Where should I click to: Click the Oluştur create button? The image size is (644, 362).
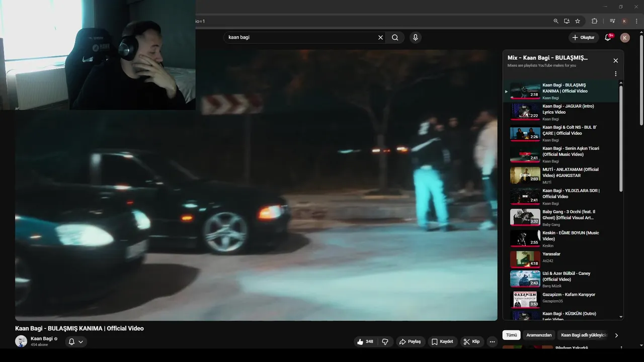(583, 37)
